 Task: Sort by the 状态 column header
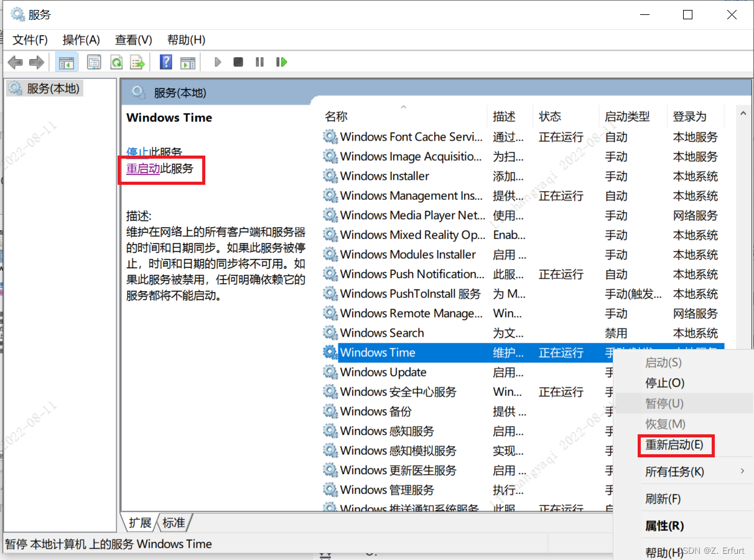coord(566,116)
